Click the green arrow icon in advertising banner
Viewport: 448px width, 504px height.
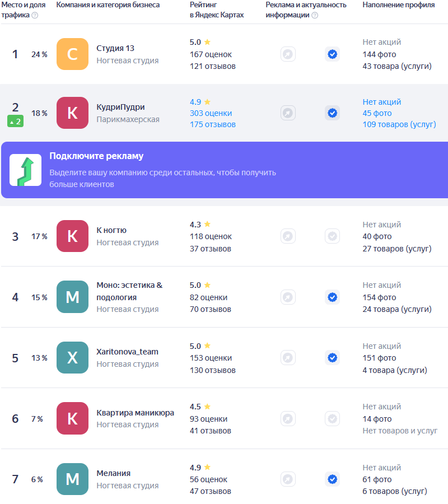pyautogui.click(x=25, y=170)
